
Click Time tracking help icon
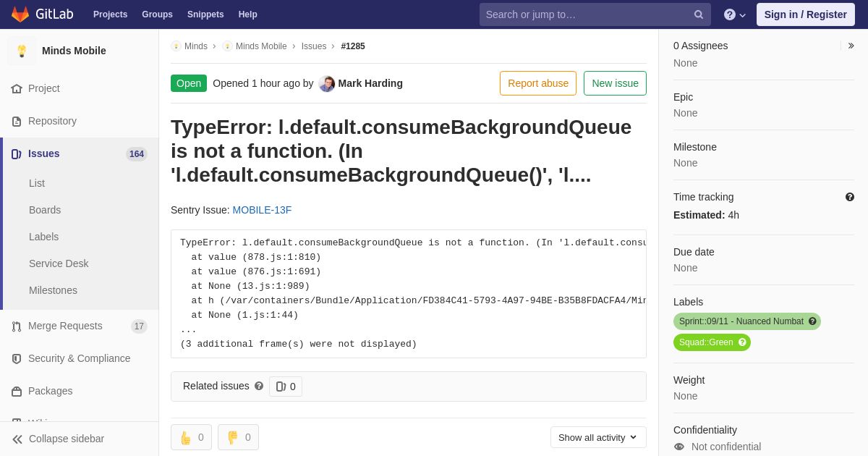(850, 197)
